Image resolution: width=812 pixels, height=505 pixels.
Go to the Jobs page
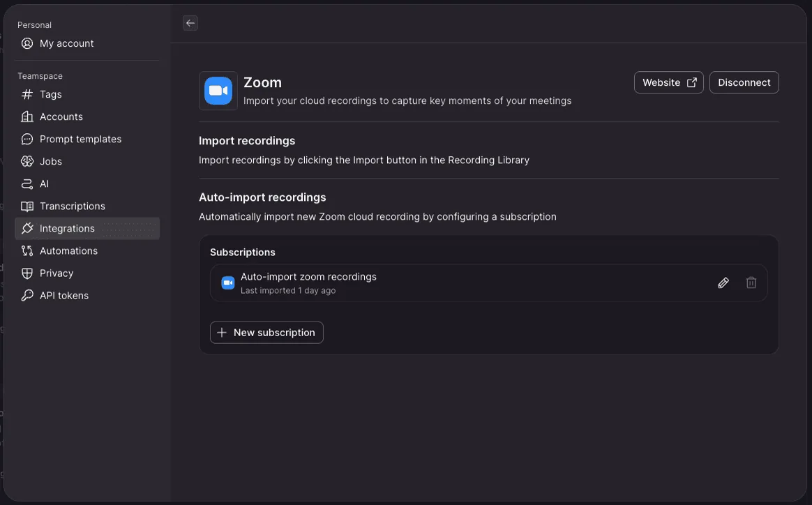coord(87,161)
